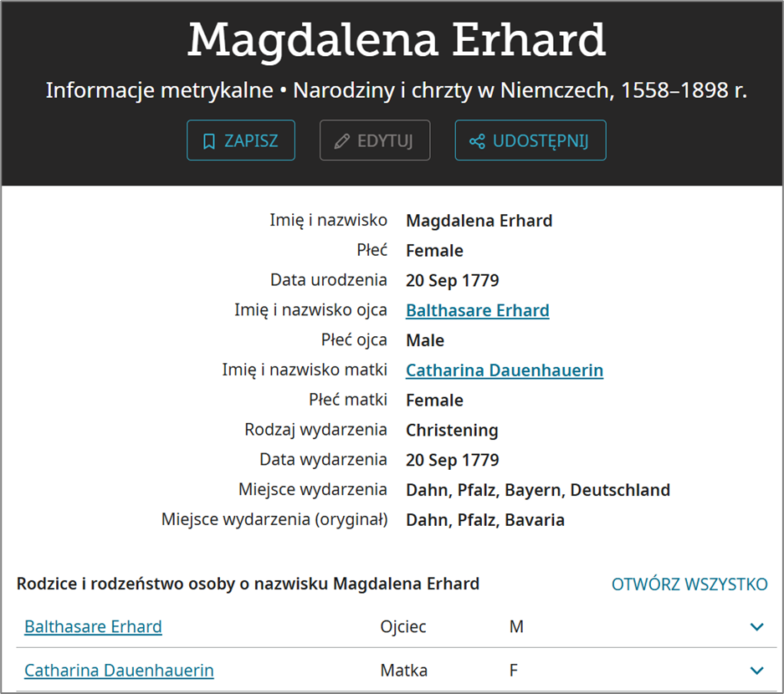Viewport: 784px width, 694px height.
Task: Click the bookmark icon in the ZAPISZ button
Action: click(209, 141)
